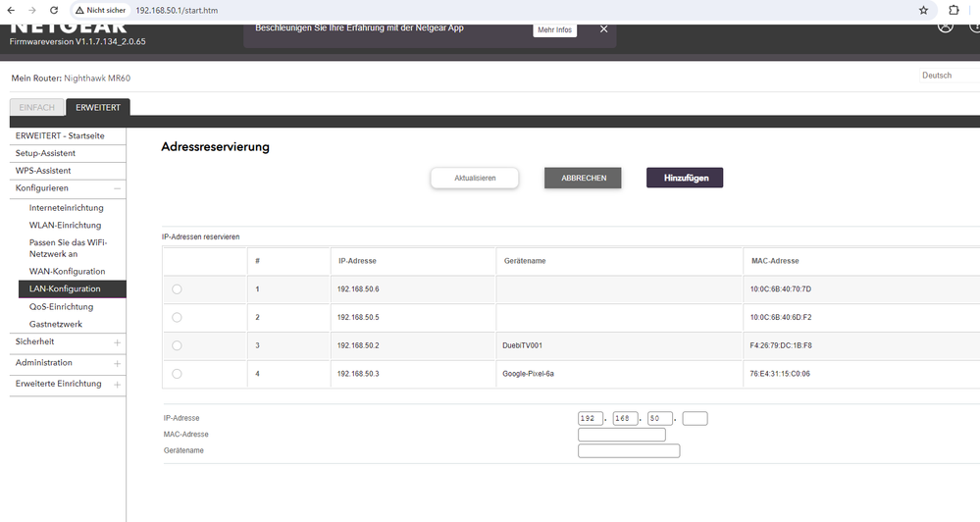Click the Mehr Infos button

(554, 30)
